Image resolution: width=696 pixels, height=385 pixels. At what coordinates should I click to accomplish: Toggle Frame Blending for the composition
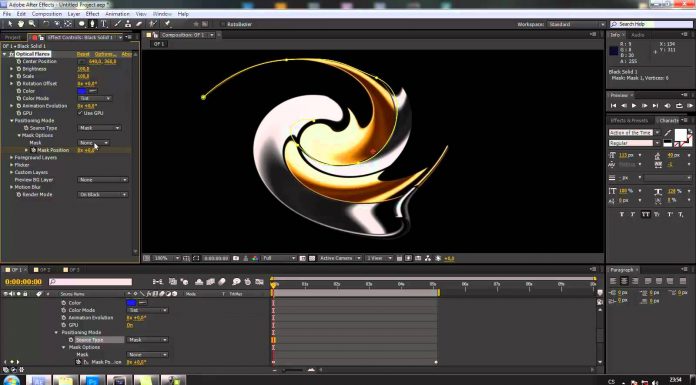point(210,282)
